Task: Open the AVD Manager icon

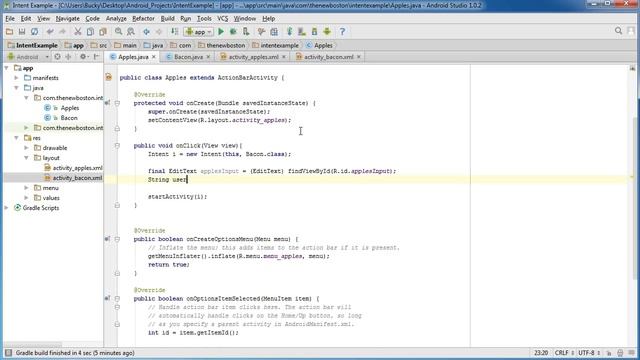Action: click(x=302, y=31)
